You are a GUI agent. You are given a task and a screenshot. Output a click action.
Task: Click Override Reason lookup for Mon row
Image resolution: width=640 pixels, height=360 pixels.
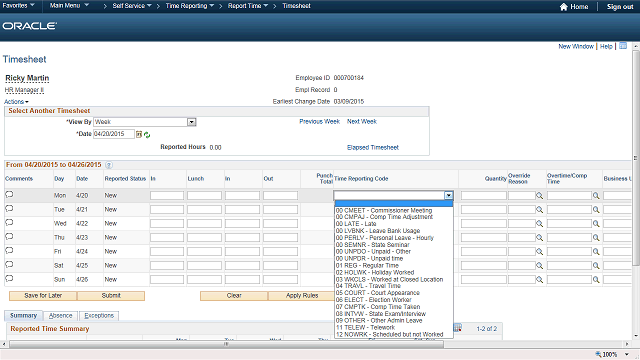540,196
